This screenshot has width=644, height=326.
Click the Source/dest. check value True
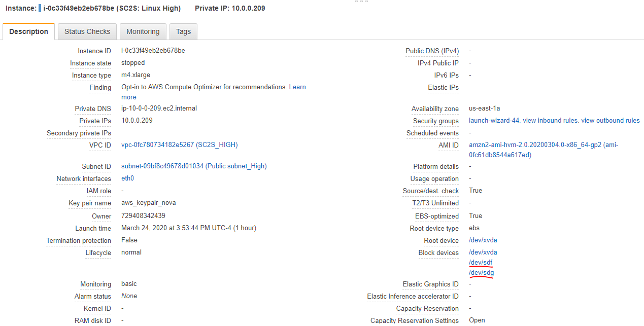476,191
